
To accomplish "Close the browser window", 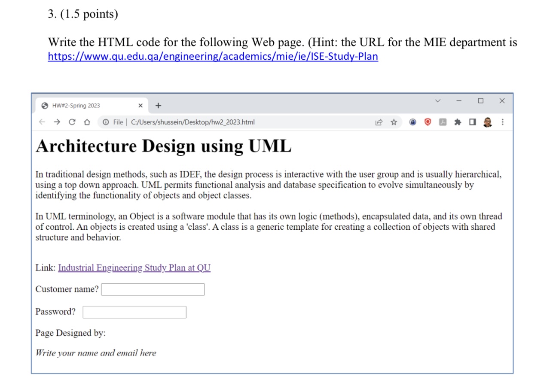I will (502, 101).
